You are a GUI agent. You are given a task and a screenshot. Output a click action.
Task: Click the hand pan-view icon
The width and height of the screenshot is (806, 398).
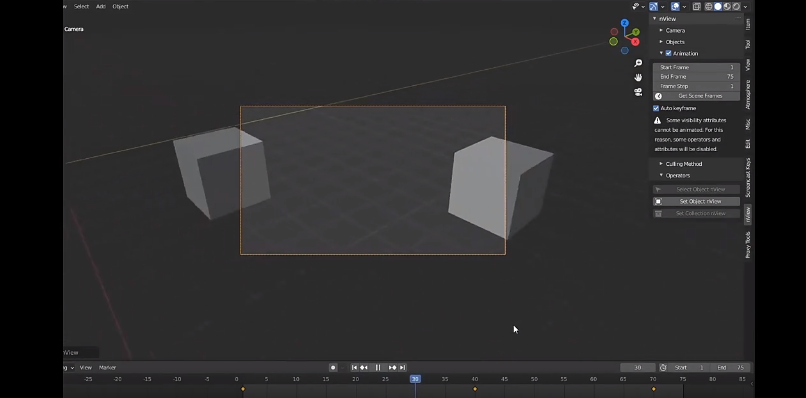(638, 77)
